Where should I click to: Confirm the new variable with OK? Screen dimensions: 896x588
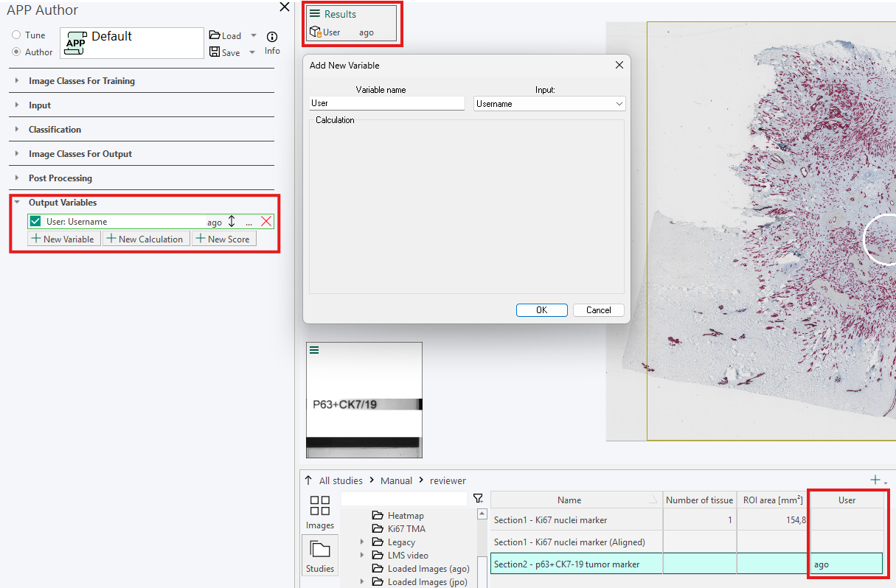[541, 309]
